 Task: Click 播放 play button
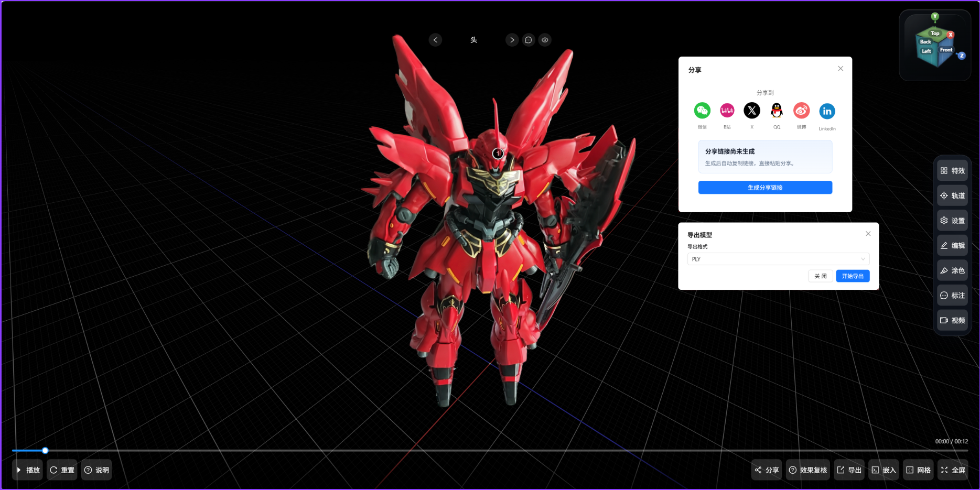(x=28, y=470)
